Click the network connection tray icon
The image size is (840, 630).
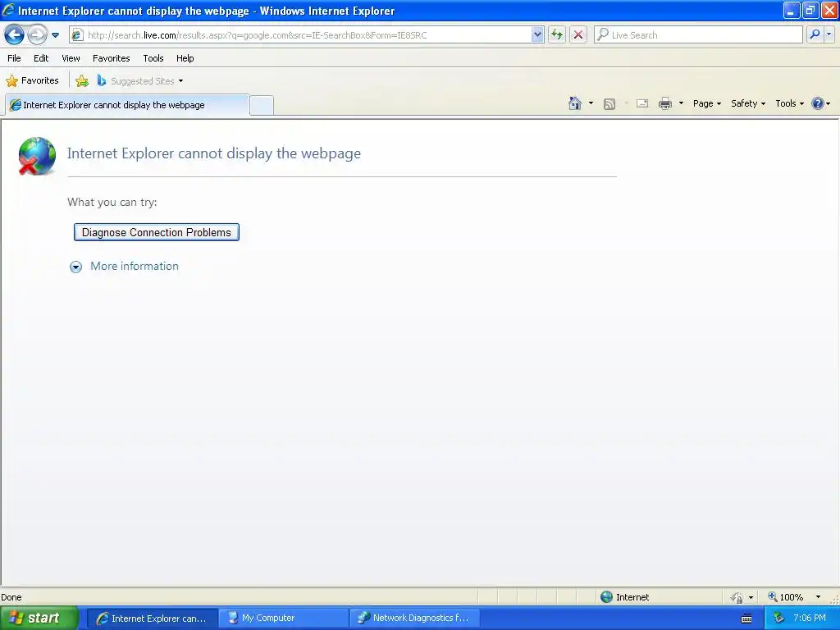point(778,619)
